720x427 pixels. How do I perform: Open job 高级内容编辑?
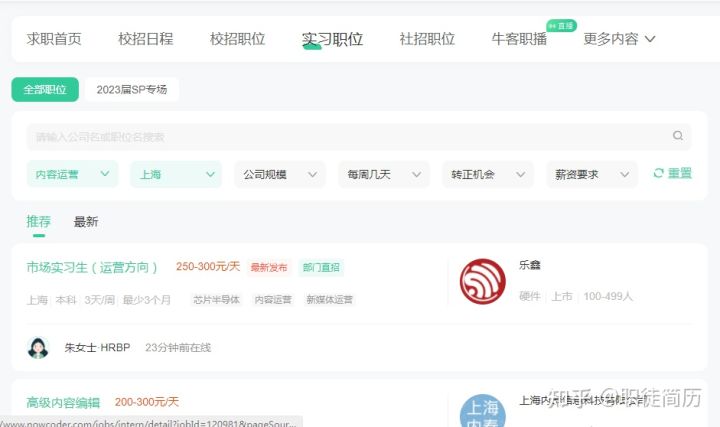[63, 403]
